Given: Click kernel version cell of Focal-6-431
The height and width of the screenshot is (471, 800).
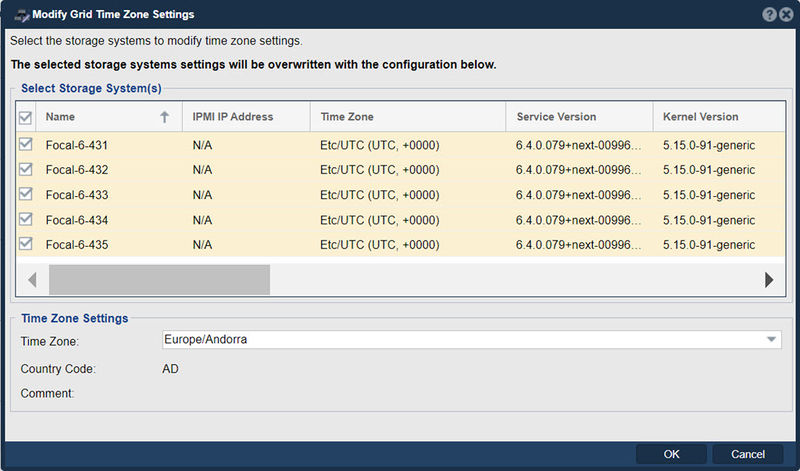Looking at the screenshot, I should tap(709, 145).
